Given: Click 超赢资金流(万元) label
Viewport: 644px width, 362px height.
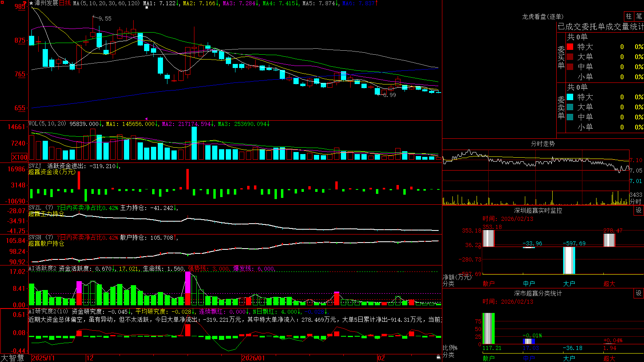Looking at the screenshot, I should coord(52,172).
